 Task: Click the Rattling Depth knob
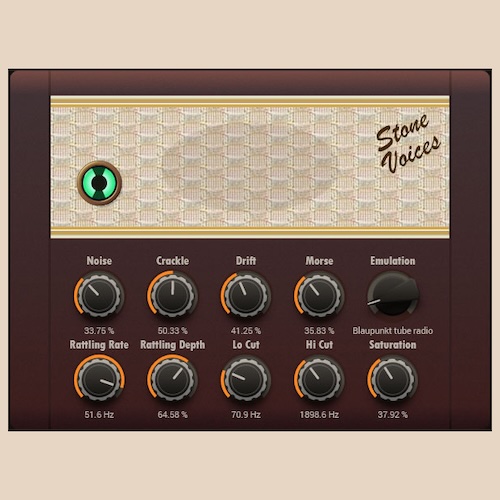tap(173, 379)
